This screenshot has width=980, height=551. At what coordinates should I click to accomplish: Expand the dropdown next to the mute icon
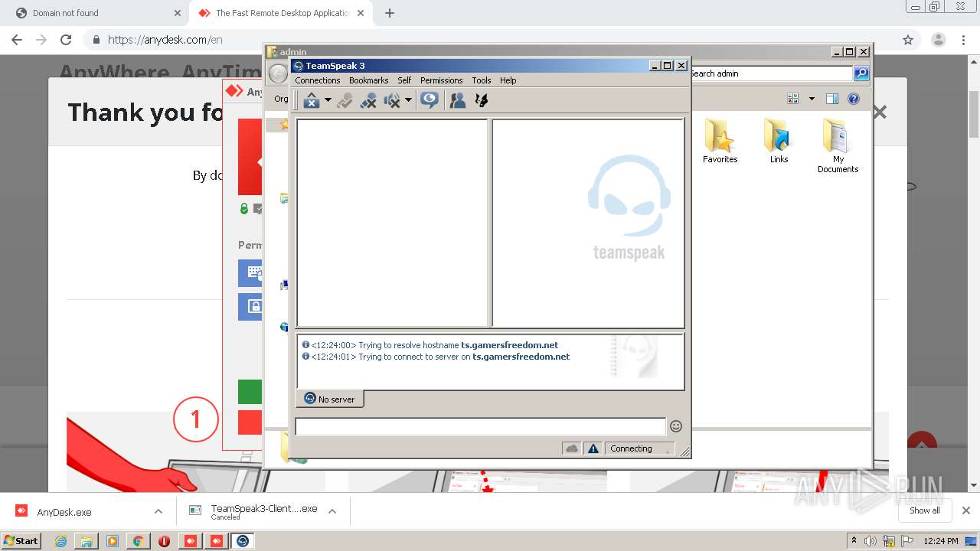[x=408, y=100]
